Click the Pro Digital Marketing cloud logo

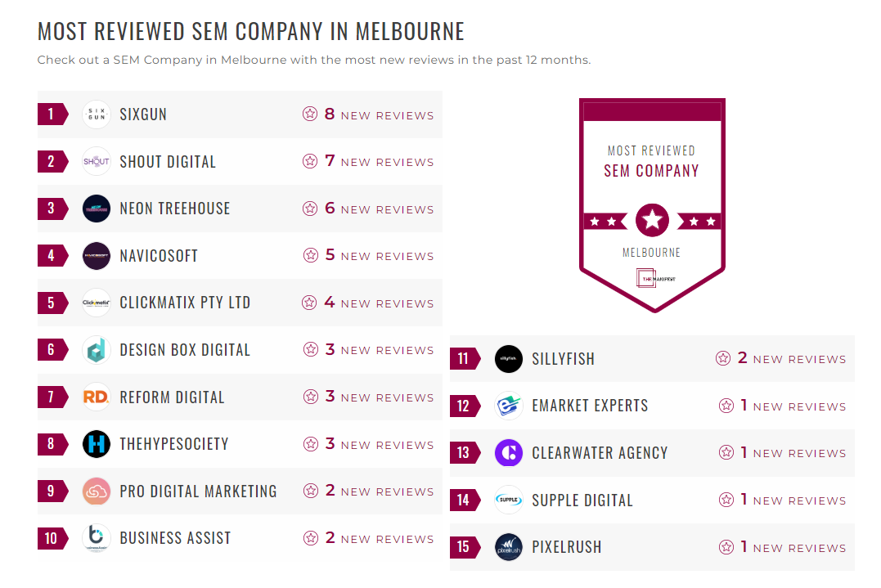pos(97,491)
